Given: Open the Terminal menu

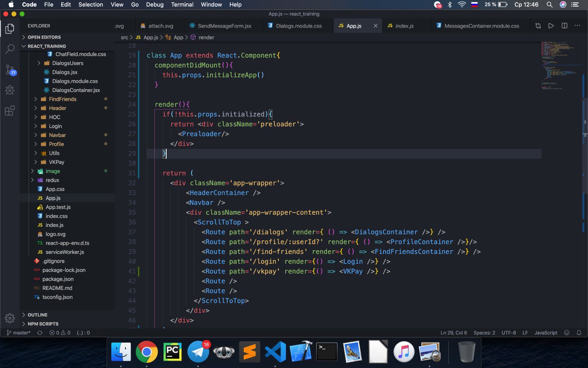Looking at the screenshot, I should coord(182,5).
